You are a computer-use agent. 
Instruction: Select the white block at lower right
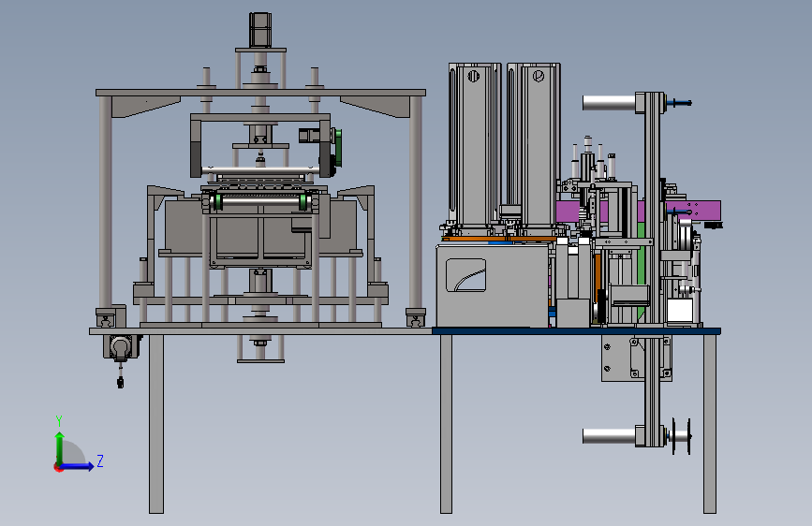(x=680, y=310)
